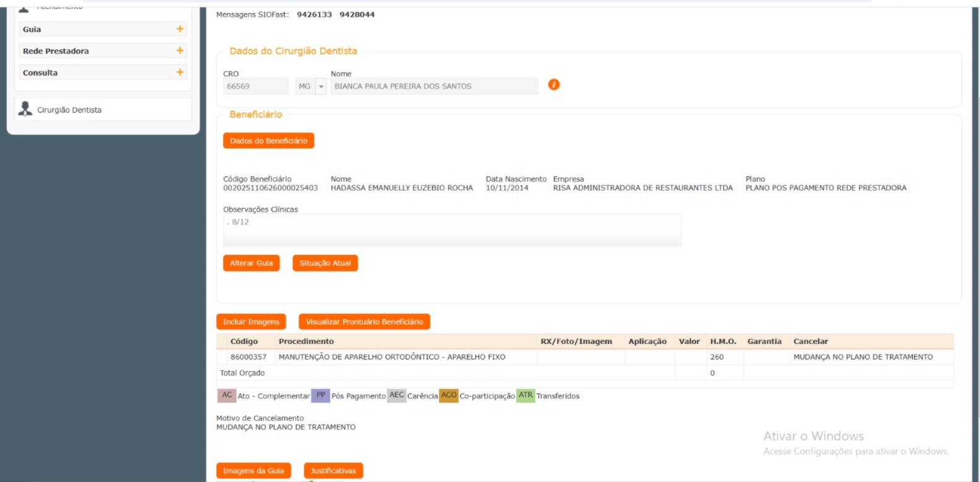
Task: Click the Aplicação column header
Action: pos(647,342)
